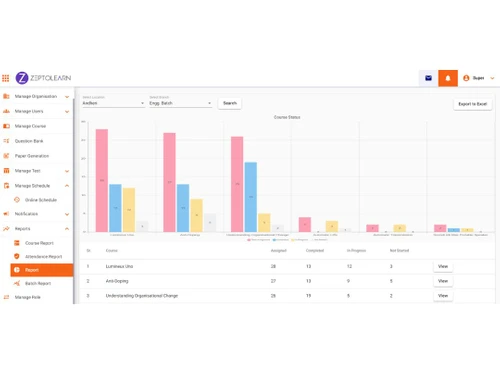Toggle the blue legend entry in chart
500x375 pixels.
(281, 240)
